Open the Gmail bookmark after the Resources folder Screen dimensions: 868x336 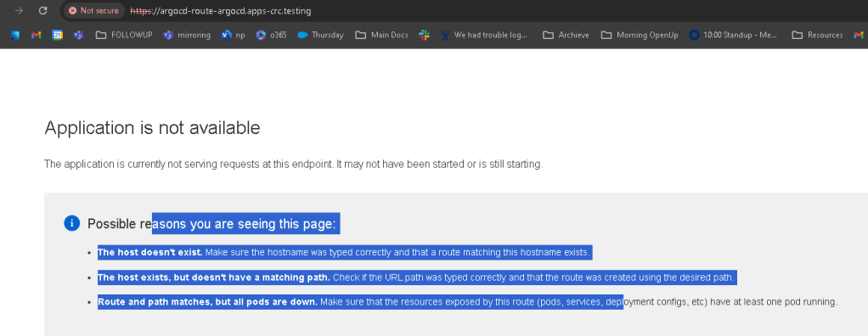tap(859, 35)
